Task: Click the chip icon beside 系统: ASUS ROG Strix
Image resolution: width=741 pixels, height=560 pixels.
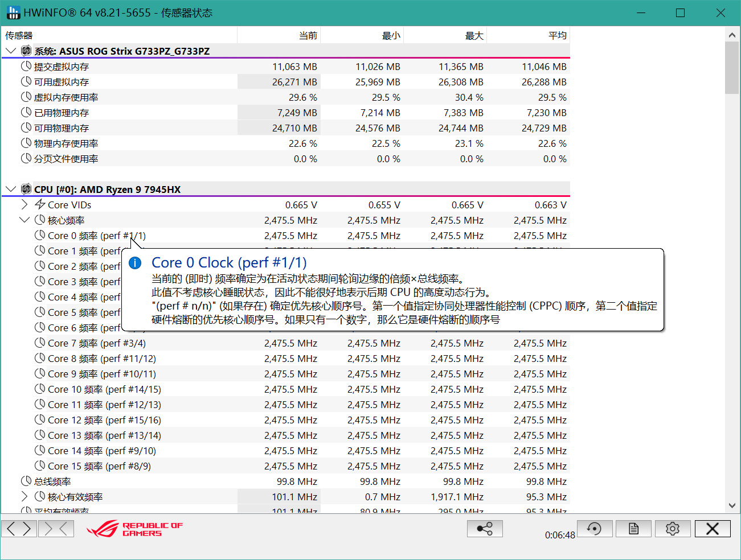Action: [26, 51]
